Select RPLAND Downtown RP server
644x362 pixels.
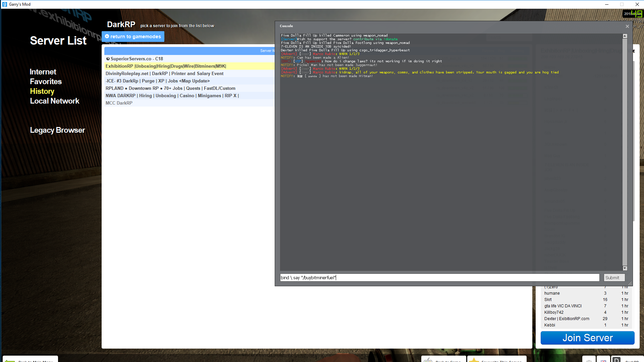(190, 88)
